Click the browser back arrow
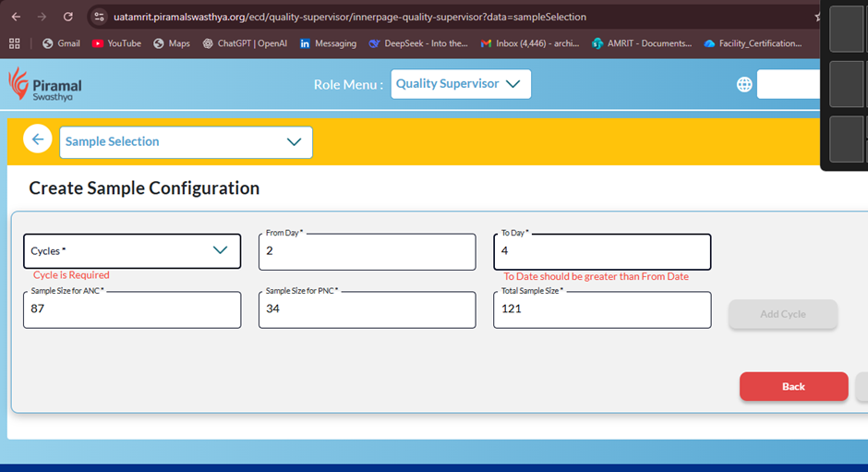Screen dimensions: 868x472 point(16,17)
